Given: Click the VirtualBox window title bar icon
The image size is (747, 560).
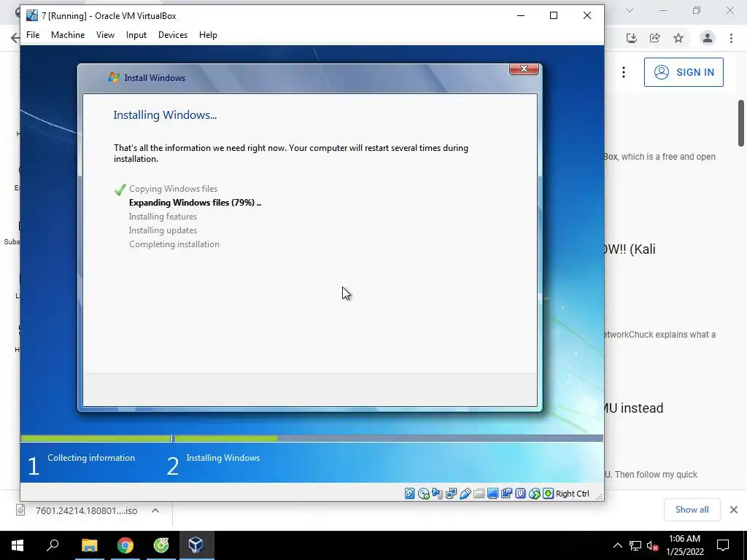Looking at the screenshot, I should pyautogui.click(x=32, y=15).
